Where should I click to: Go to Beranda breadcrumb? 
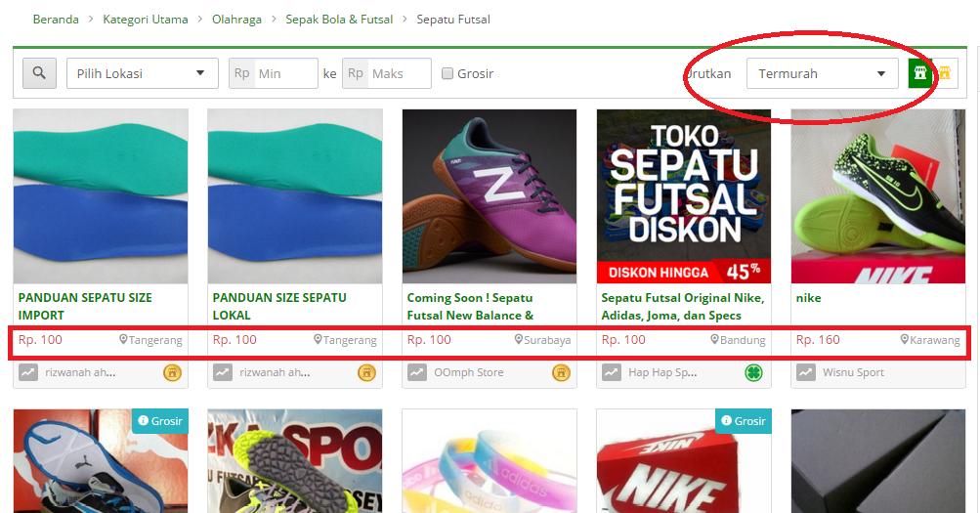pos(56,20)
